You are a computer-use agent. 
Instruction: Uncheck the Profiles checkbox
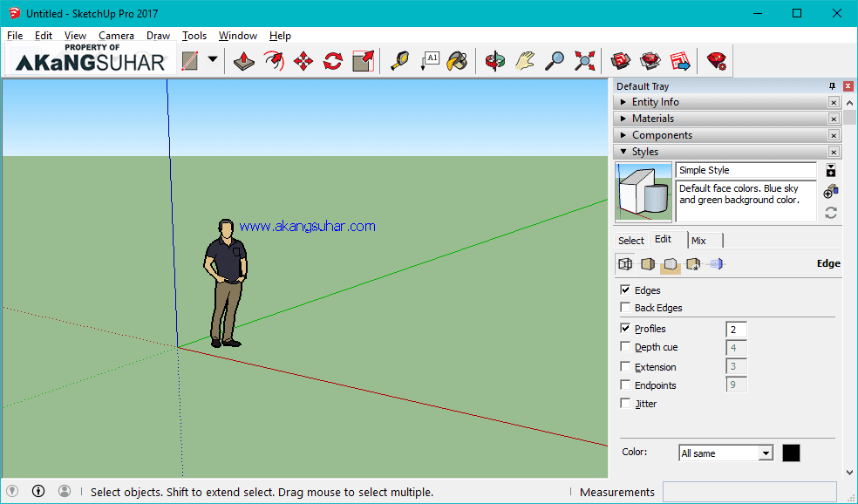625,328
